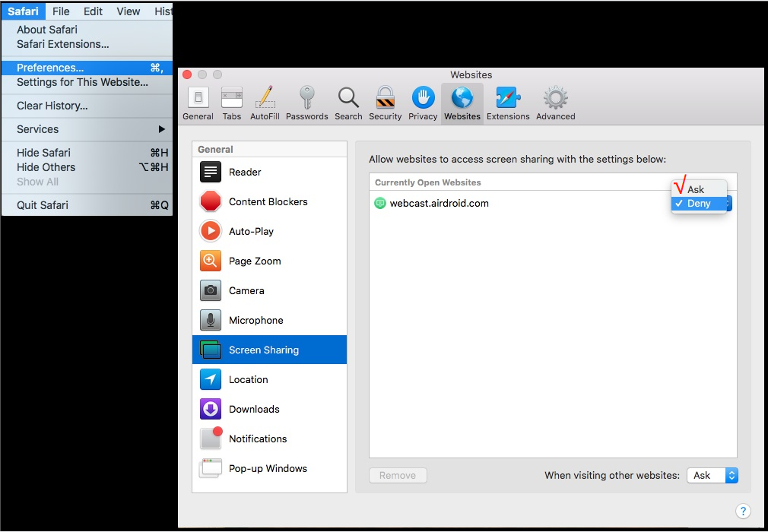This screenshot has height=532, width=768.
Task: Open the File menu in menu bar
Action: [x=61, y=11]
